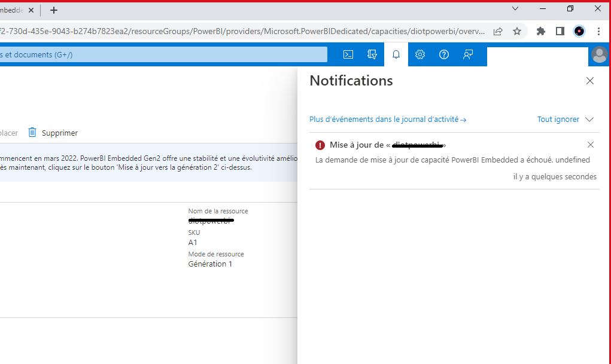Open Chrome three-dot menu
Image resolution: width=611 pixels, height=364 pixels.
point(598,32)
